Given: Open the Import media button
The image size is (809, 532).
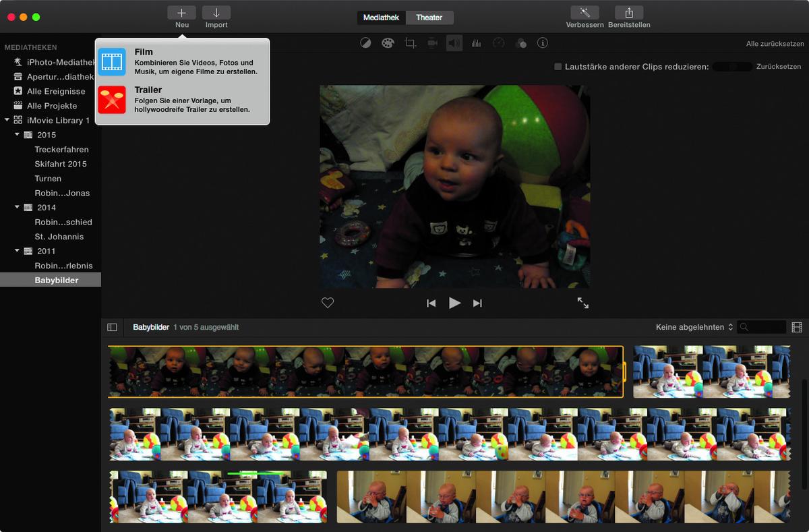Looking at the screenshot, I should click(x=216, y=13).
